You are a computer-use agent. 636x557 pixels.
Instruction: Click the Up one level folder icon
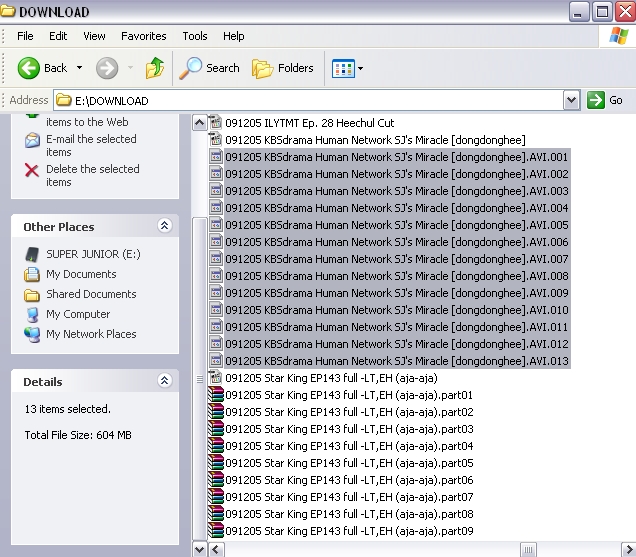click(155, 68)
